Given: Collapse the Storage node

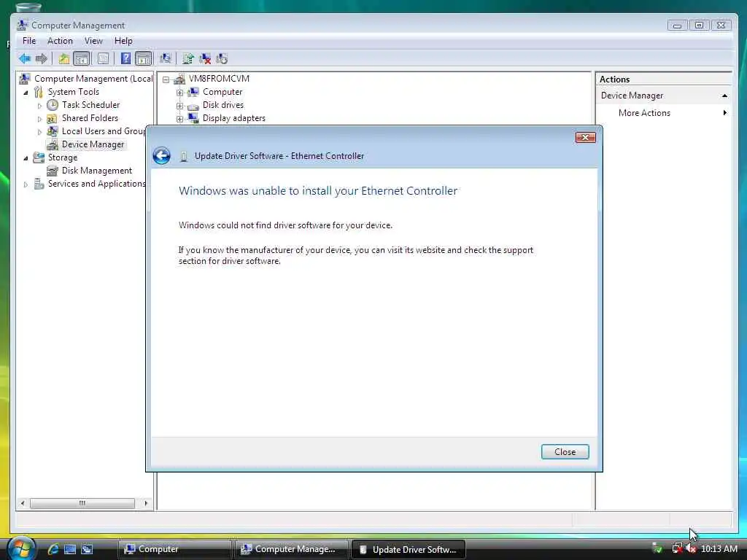Looking at the screenshot, I should 26,158.
